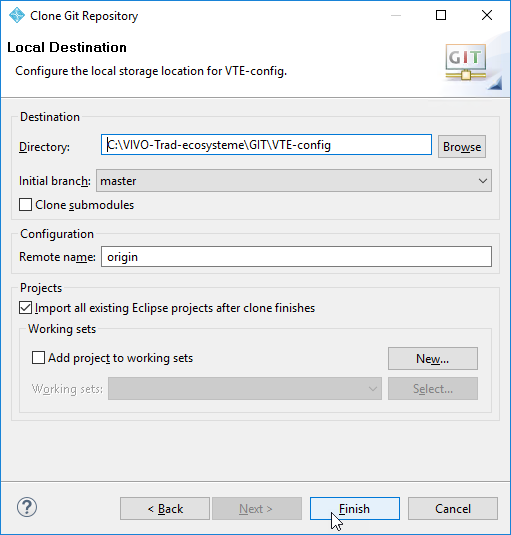Viewport: 511px width, 535px height.
Task: Go back with the Back button
Action: tap(165, 508)
